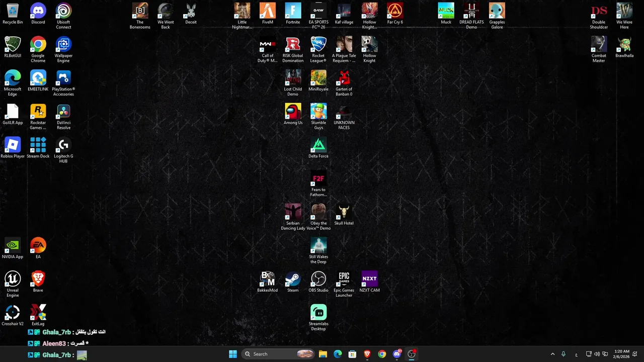
Task: Select the Crosshair V2 icon
Action: tap(13, 316)
